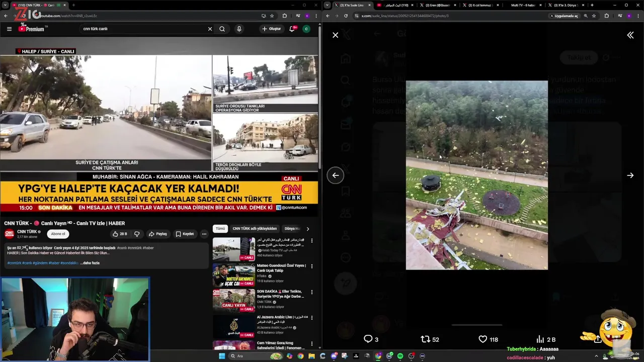
Task: Open the YouTube hamburger guide menu
Action: [x=9, y=29]
